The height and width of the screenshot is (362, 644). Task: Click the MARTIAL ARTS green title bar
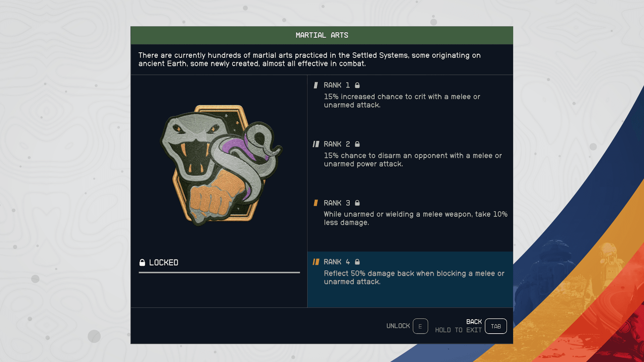tap(322, 35)
